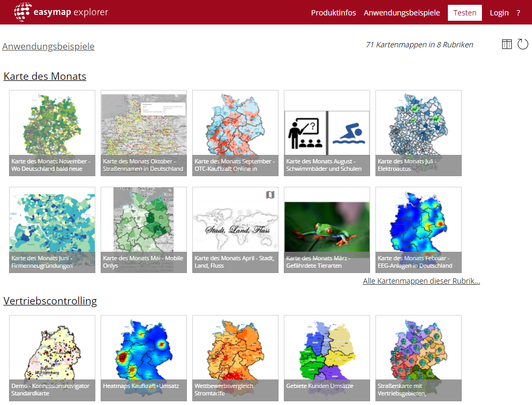
Task: Click the Testen button
Action: click(x=464, y=13)
